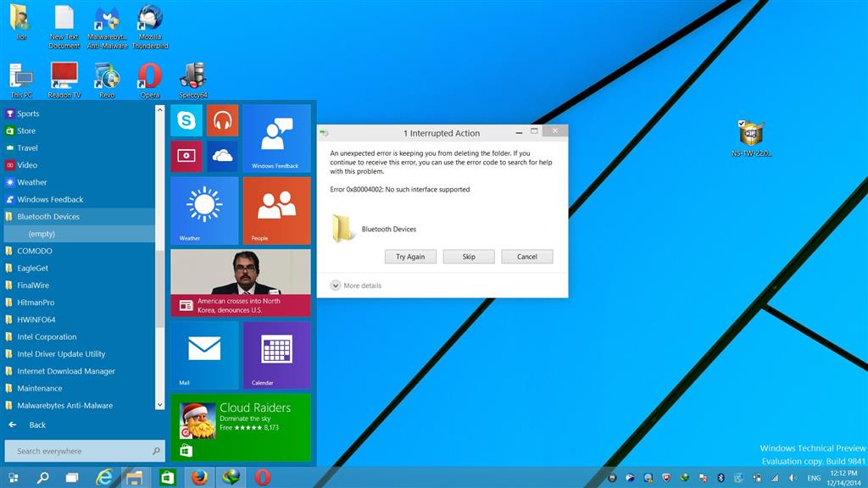This screenshot has height=488, width=868.
Task: Expand the HWiNFO64 folder
Action: 79,319
